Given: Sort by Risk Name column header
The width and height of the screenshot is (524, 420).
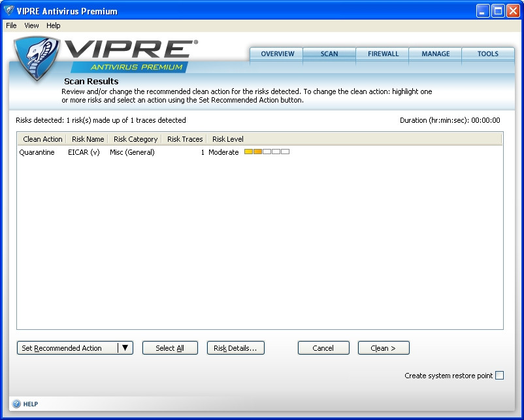Looking at the screenshot, I should tap(88, 139).
